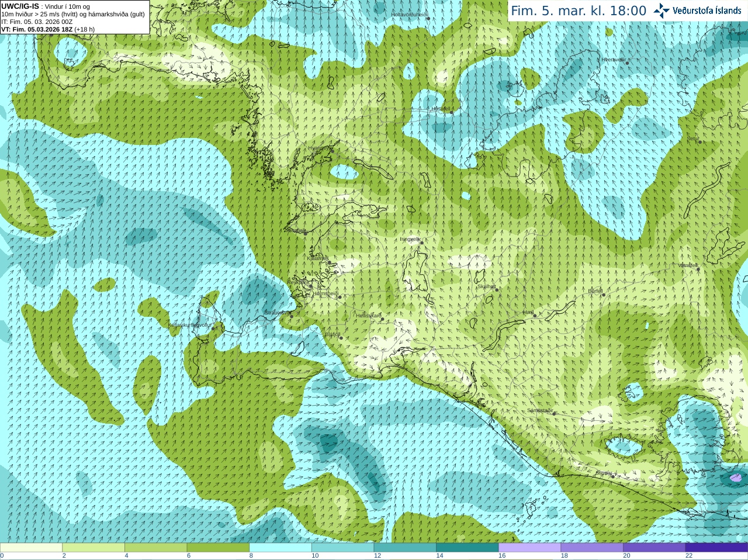Click the Búrfell station label
The height and width of the screenshot is (560, 748).
point(595,291)
